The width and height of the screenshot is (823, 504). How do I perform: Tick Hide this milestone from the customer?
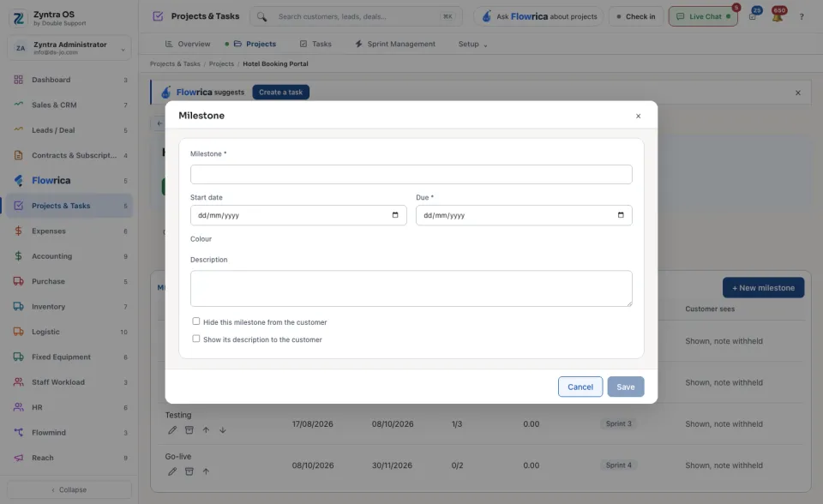coord(195,321)
